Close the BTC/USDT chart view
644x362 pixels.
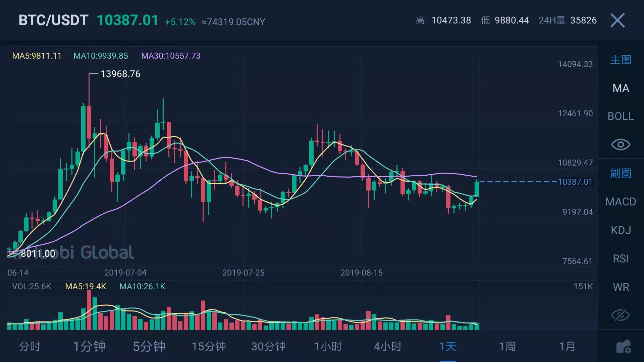pos(618,20)
